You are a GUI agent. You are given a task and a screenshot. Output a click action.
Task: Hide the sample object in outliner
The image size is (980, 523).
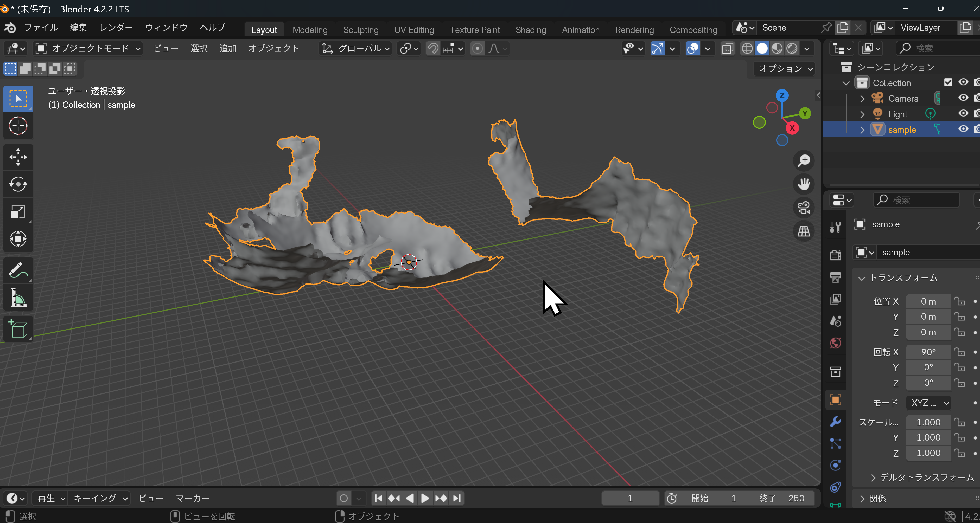[x=963, y=129]
